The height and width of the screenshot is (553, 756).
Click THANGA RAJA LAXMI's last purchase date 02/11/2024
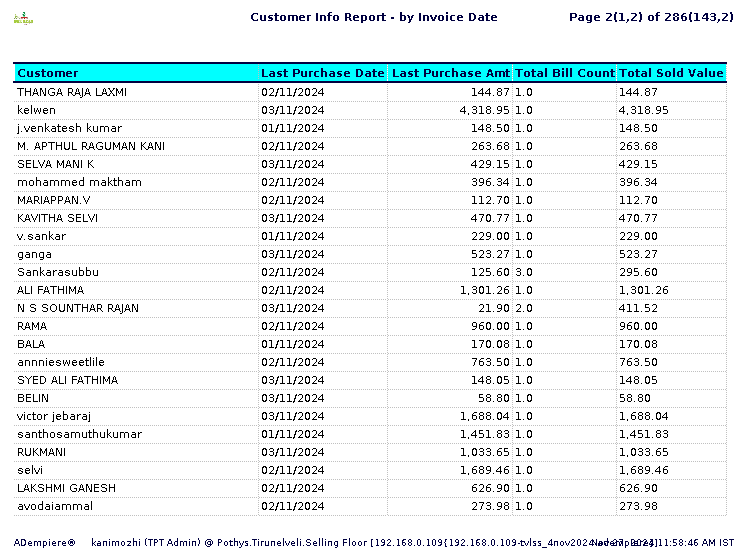tap(293, 92)
